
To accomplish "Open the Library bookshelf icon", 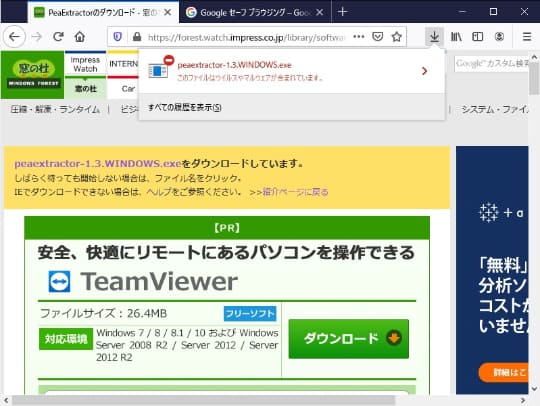I will pos(456,37).
